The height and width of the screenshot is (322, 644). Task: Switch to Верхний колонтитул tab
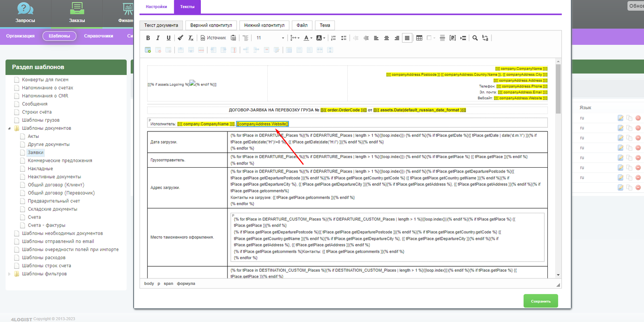[x=211, y=25]
